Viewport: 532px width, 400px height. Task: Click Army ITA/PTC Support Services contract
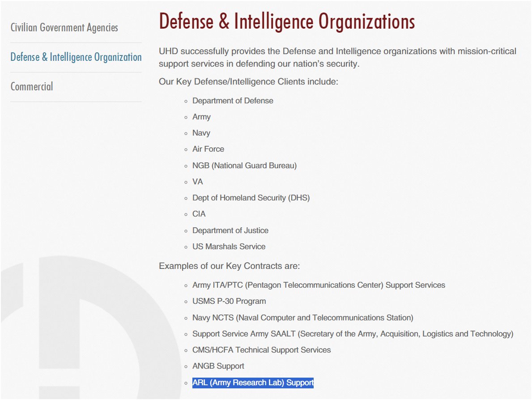pos(319,285)
